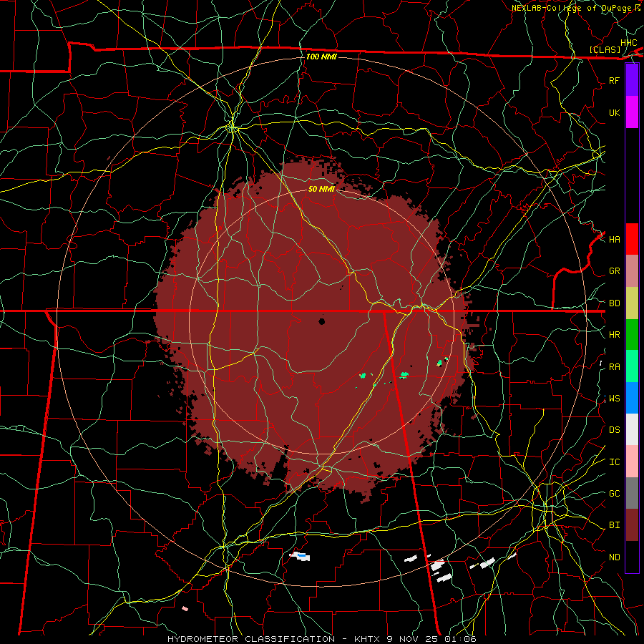Image resolution: width=644 pixels, height=644 pixels.
Task: Click the 100 NMI range ring label
Action: pyautogui.click(x=321, y=57)
